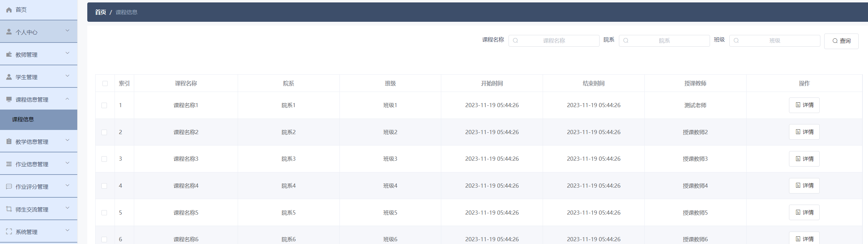Click the 作业信息管理 list icon
The width and height of the screenshot is (868, 244).
[x=9, y=164]
